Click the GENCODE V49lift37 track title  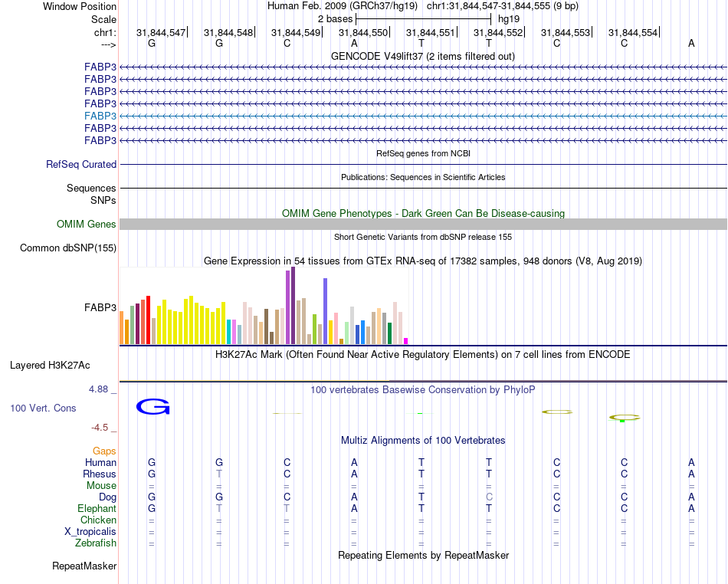(422, 57)
